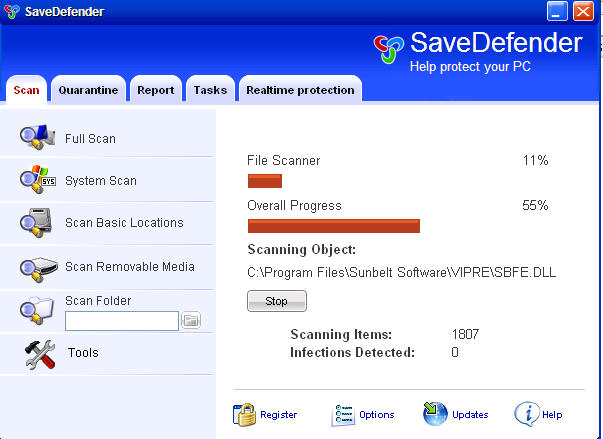Click the Tools hammer and wrench icon

point(40,354)
